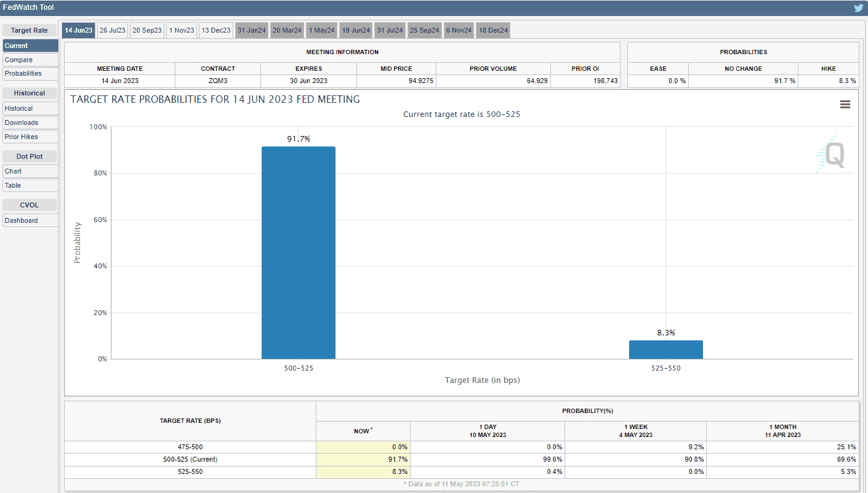Select the 13 Dec23 meeting tab
This screenshot has height=493, width=868.
[216, 31]
